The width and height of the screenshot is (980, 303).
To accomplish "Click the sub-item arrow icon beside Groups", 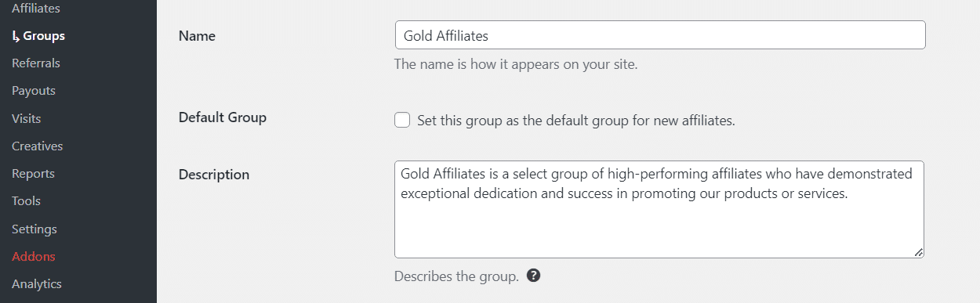I will (x=16, y=36).
